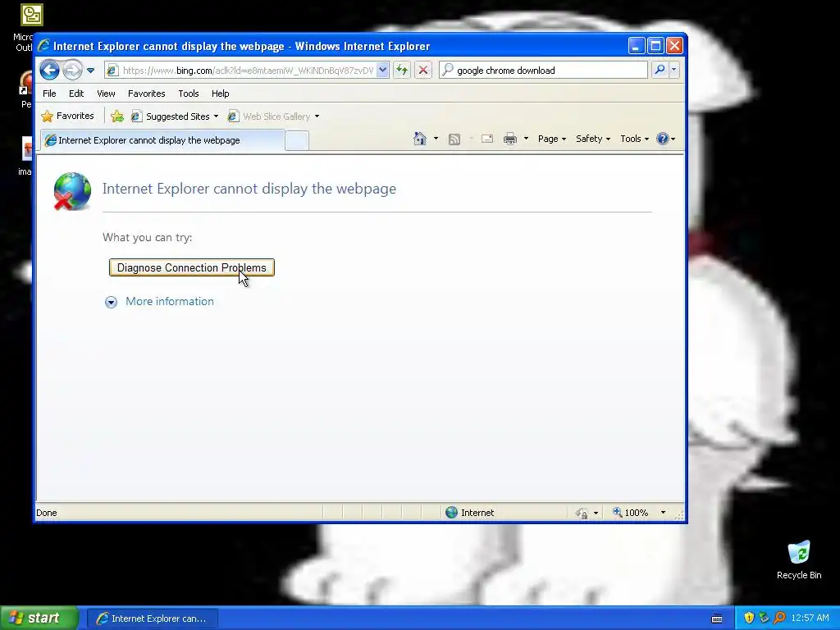Maximize the Internet Explorer window
The image size is (840, 630).
(655, 46)
